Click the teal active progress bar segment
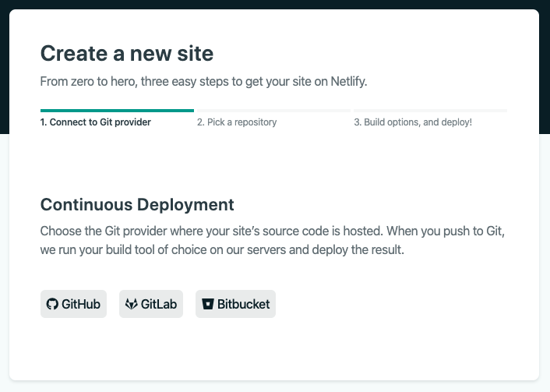The height and width of the screenshot is (392, 550). 117,111
